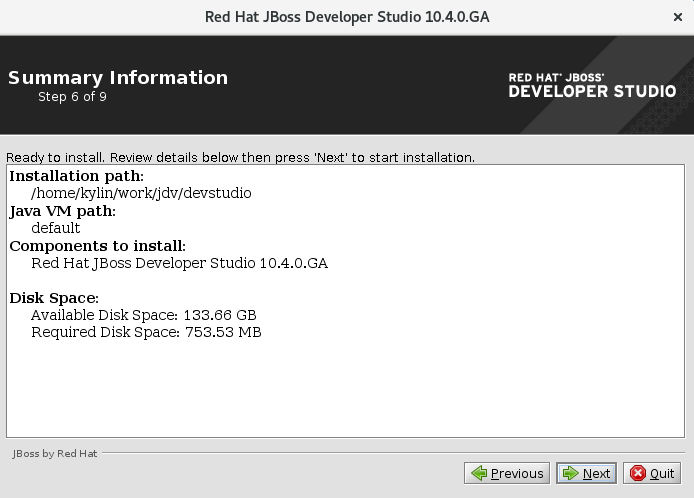
Task: Select the installation path /home/kylin/work/jdv/devstudio
Action: tap(141, 193)
